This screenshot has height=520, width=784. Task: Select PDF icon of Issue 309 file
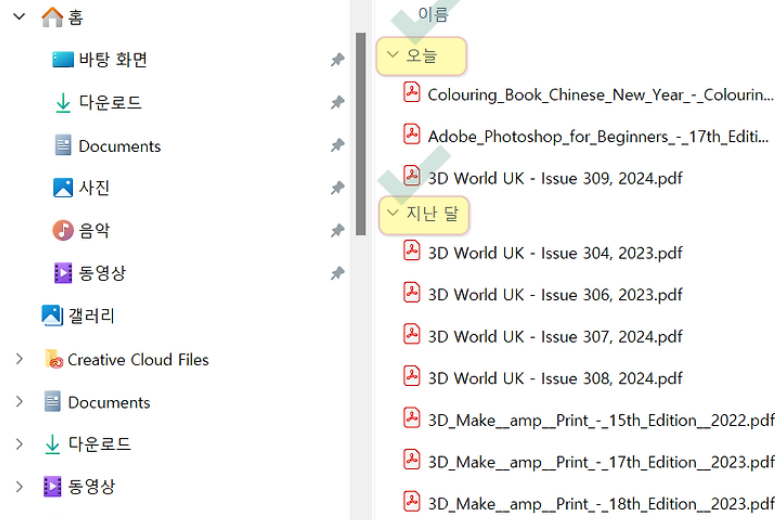click(412, 176)
